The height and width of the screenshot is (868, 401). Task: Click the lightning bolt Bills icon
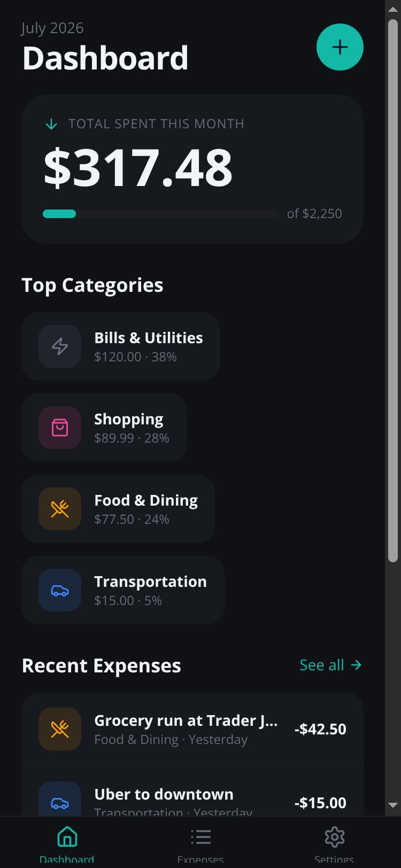[60, 346]
